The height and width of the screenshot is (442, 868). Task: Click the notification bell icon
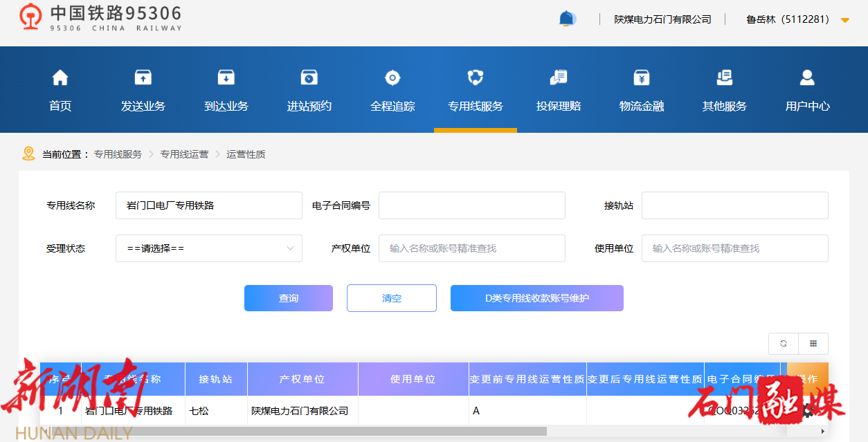point(567,19)
